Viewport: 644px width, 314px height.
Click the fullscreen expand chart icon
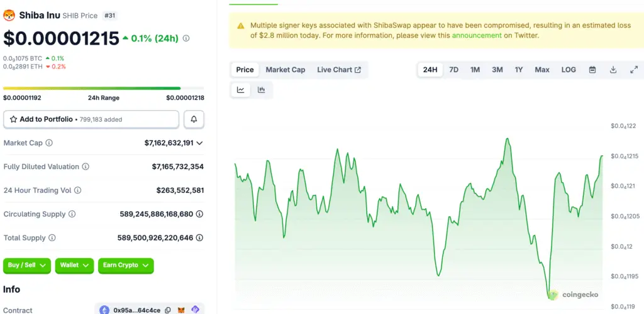(634, 70)
